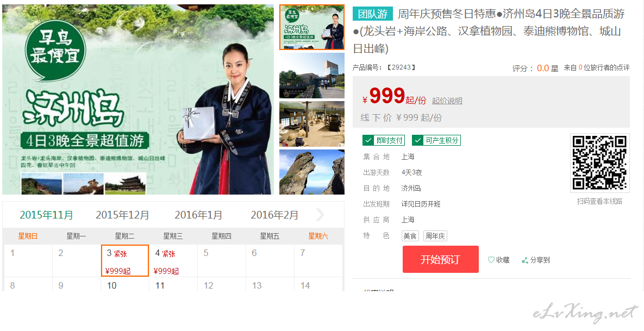Image resolution: width=644 pixels, height=331 pixels.
Task: Click the heart favorite icon
Action: [x=491, y=260]
